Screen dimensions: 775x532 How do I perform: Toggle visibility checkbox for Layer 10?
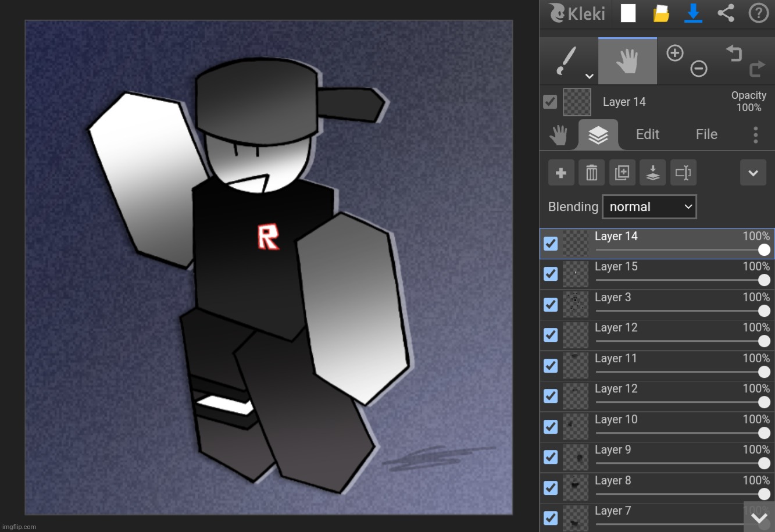click(x=551, y=427)
